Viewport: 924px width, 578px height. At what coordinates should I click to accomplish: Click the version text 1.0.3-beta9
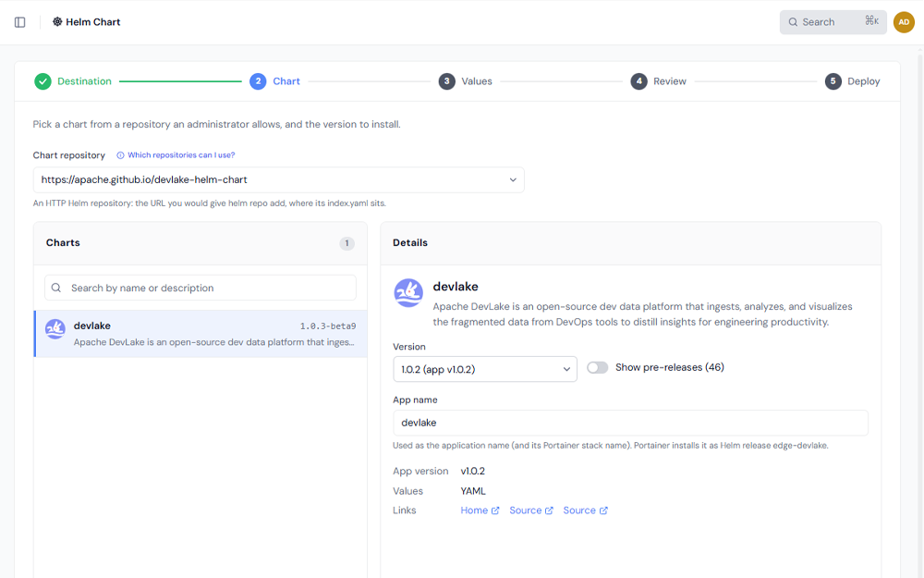click(x=328, y=326)
